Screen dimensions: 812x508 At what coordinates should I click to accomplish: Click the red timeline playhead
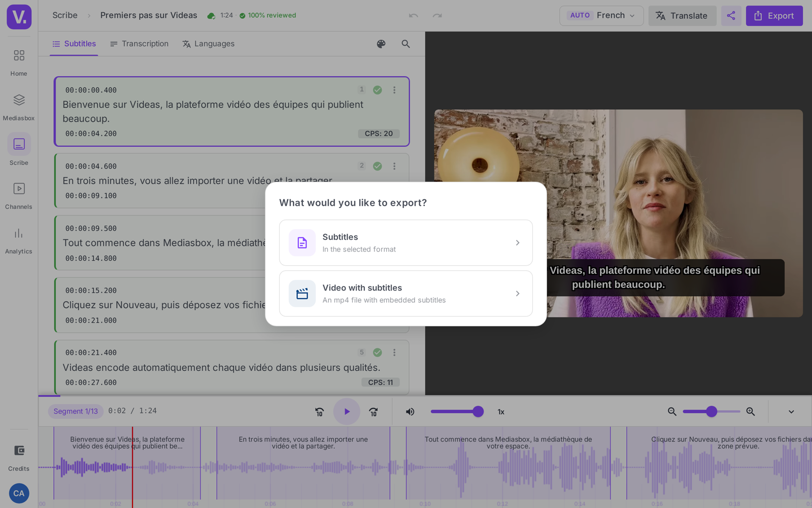[132, 467]
